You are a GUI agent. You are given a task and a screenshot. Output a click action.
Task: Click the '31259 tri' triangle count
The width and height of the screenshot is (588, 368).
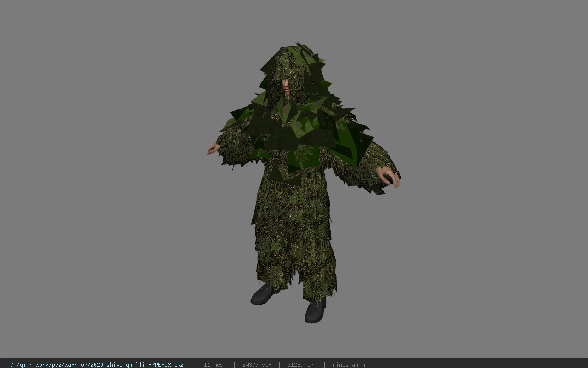302,365
